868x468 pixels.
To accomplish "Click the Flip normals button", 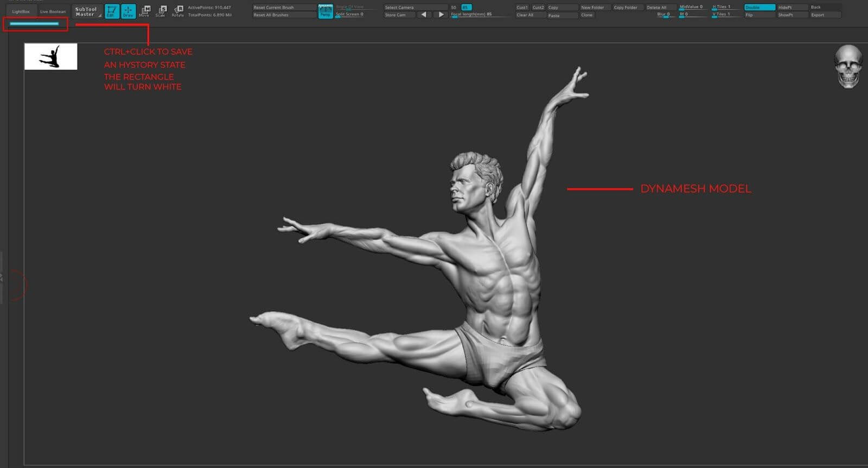I will [759, 15].
